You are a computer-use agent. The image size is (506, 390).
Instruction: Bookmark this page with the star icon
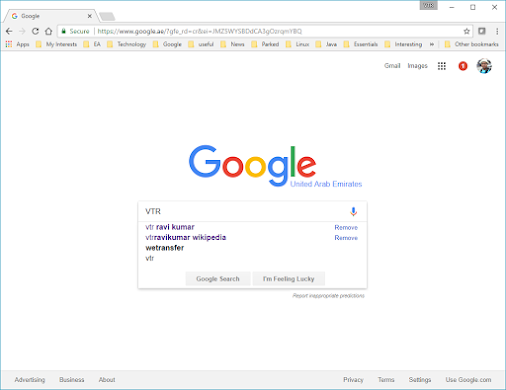click(467, 31)
